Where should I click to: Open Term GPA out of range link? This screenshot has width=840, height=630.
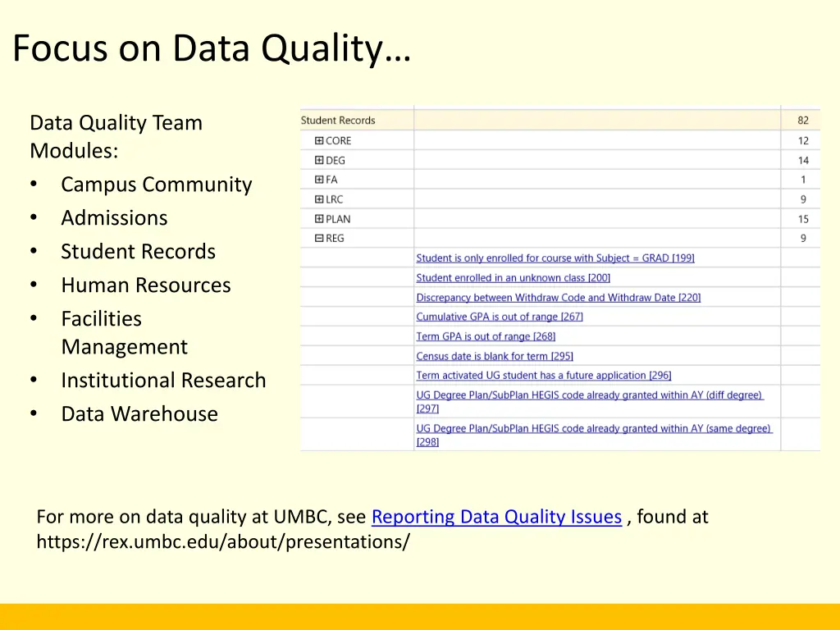pos(486,336)
